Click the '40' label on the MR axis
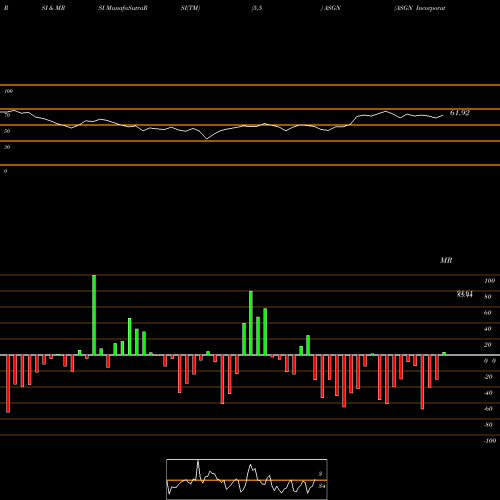 click(x=488, y=329)
